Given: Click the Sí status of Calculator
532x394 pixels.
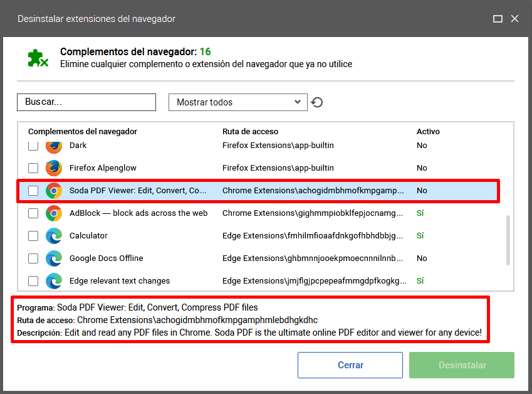Looking at the screenshot, I should point(420,236).
